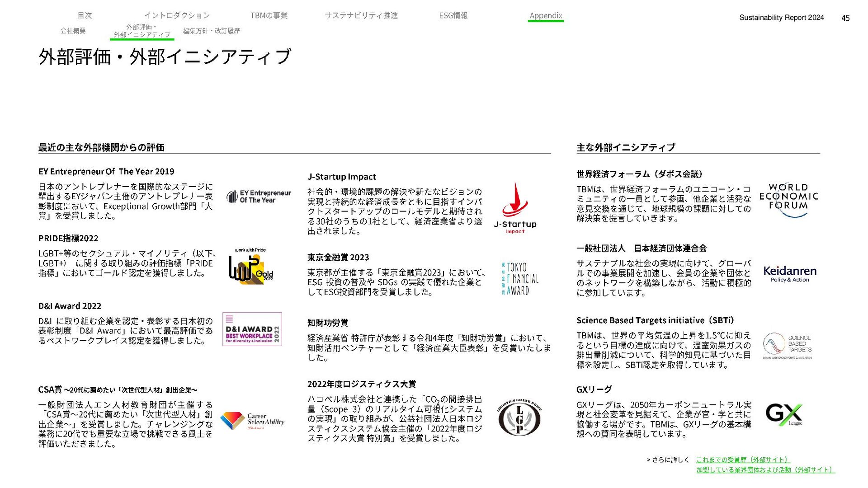
Task: Click the Science Based Targets logo
Action: click(x=787, y=345)
